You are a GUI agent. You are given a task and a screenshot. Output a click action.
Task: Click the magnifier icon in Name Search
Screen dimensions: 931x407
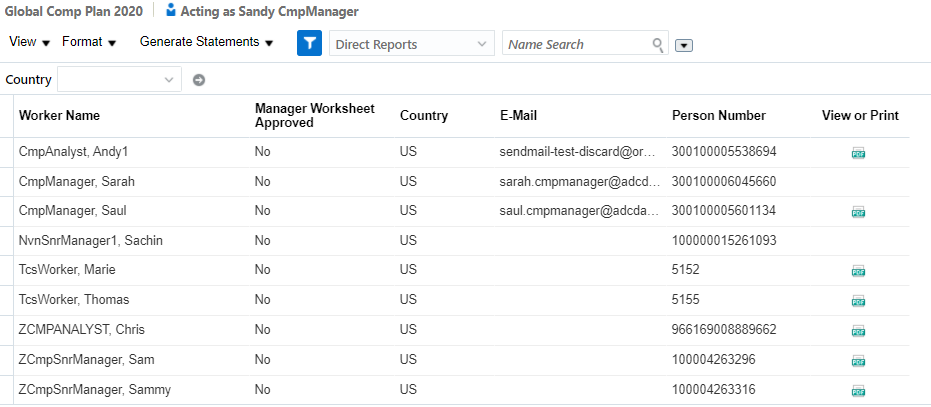657,44
